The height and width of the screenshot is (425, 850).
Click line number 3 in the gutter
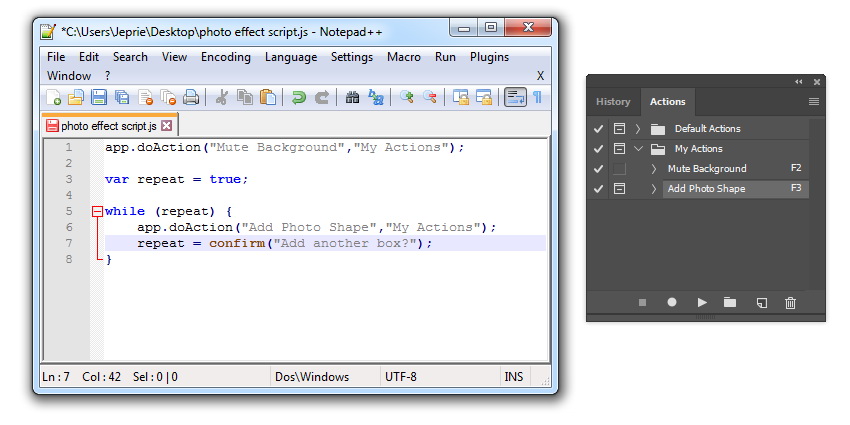(x=68, y=179)
